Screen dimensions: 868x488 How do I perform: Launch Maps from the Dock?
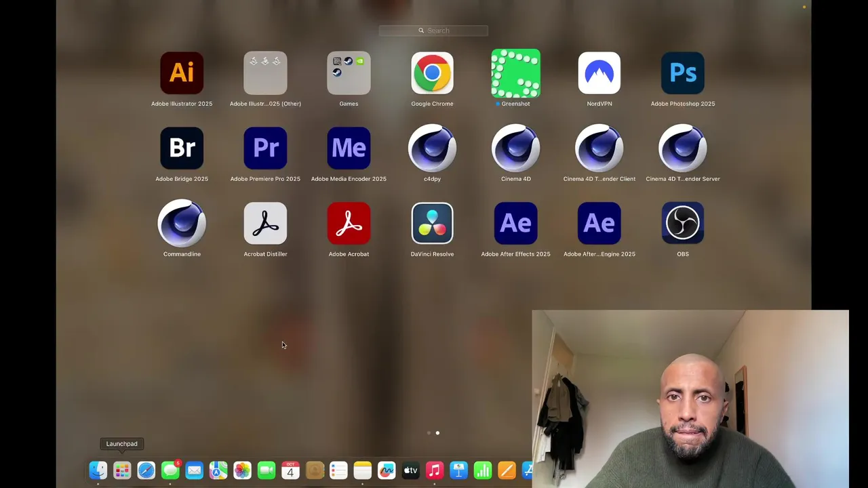pos(218,470)
